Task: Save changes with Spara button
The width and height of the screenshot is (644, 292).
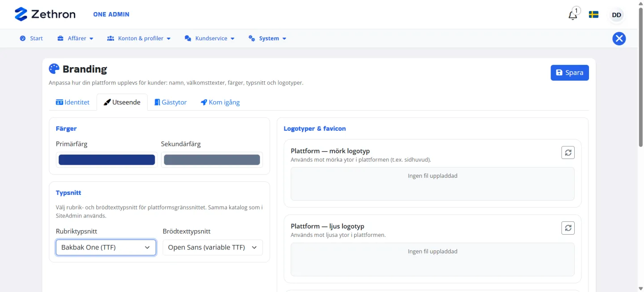Action: [570, 73]
